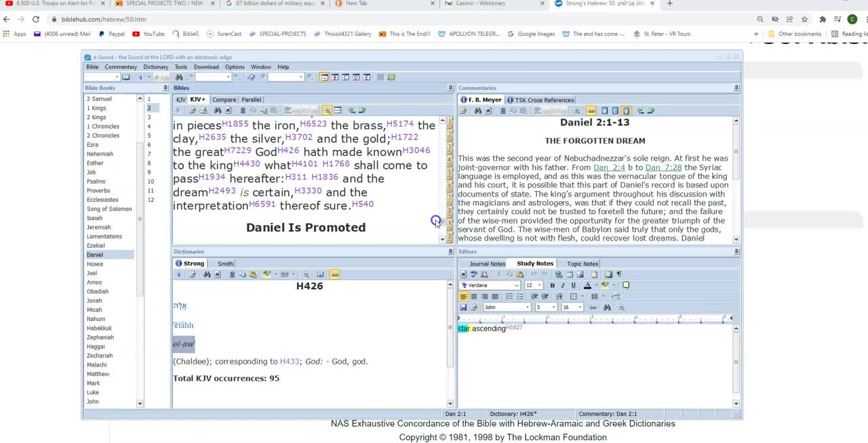Image resolution: width=868 pixels, height=443 pixels.
Task: Switch to the Compare tab
Action: pos(224,100)
